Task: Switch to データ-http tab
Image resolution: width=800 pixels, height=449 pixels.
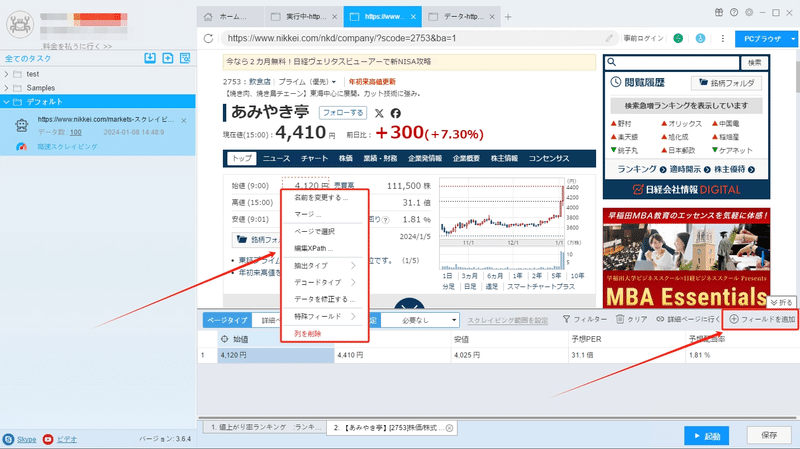Action: click(462, 17)
